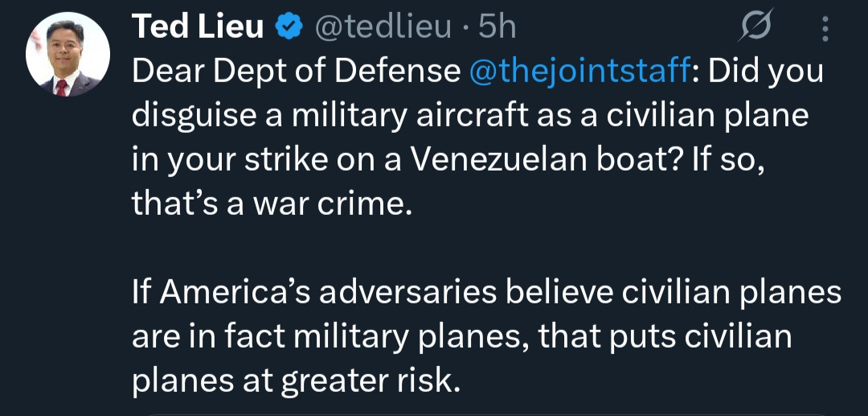
Task: Open the @tedlieu handle link
Action: click(383, 28)
